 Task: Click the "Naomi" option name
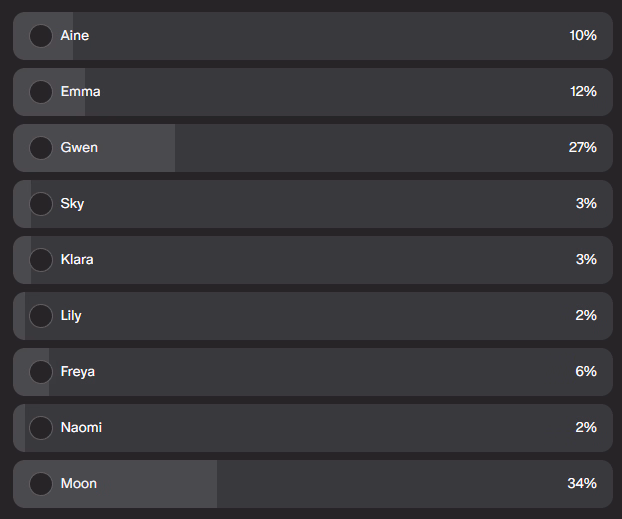[x=81, y=428]
